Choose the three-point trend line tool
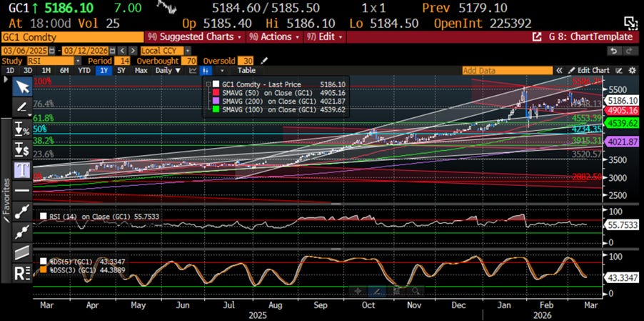The width and height of the screenshot is (644, 321). coord(22,232)
